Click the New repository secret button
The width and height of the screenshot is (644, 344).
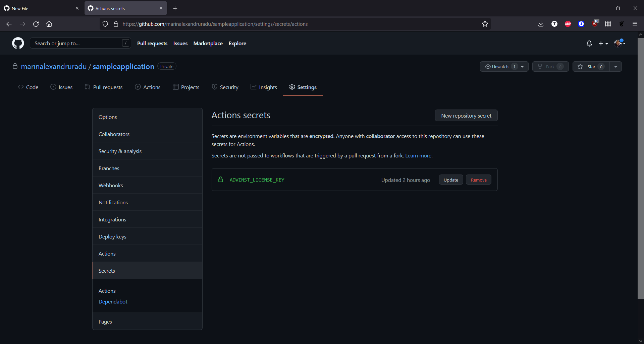click(466, 116)
